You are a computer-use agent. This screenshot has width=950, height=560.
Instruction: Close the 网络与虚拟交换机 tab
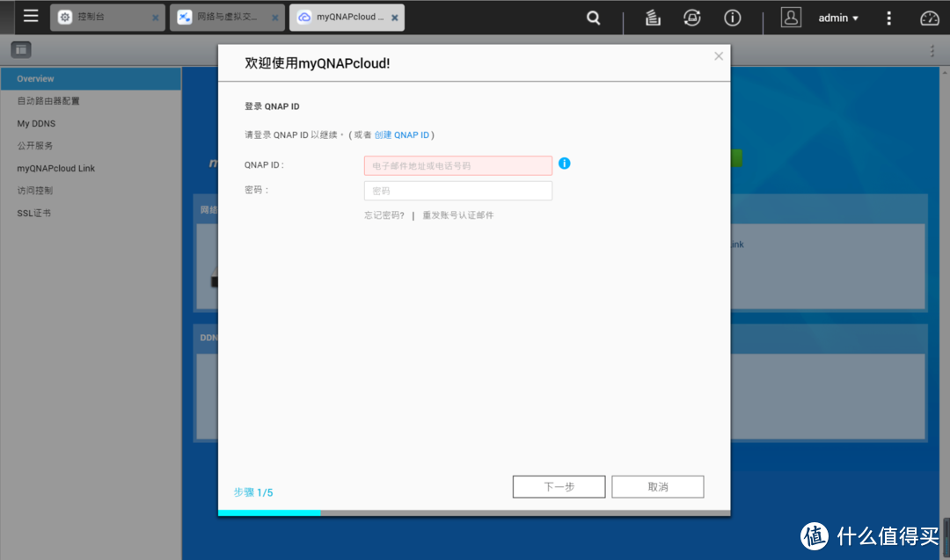click(x=275, y=18)
